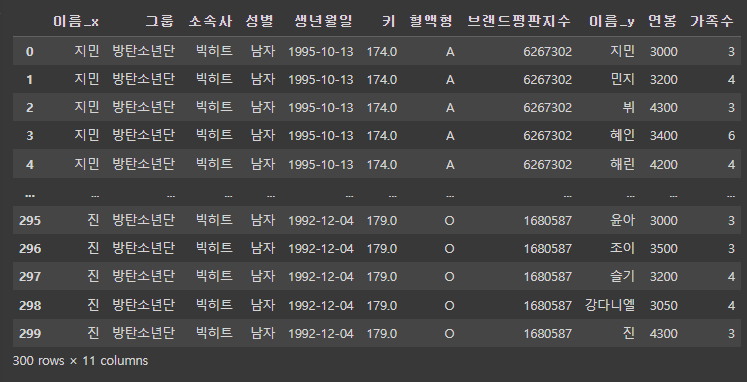Click blood type O in row 298
Image resolution: width=747 pixels, height=382 pixels.
tap(449, 305)
